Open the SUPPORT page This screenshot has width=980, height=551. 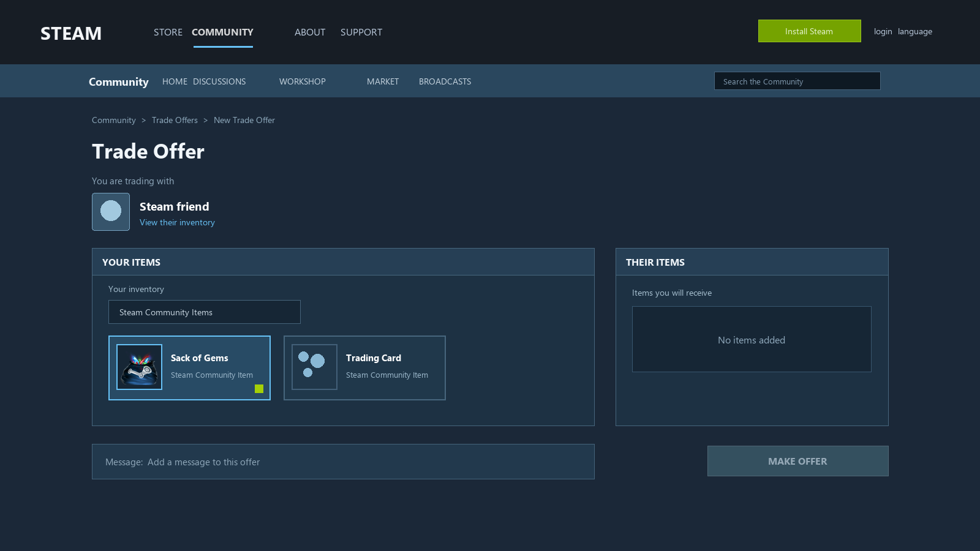(x=361, y=32)
